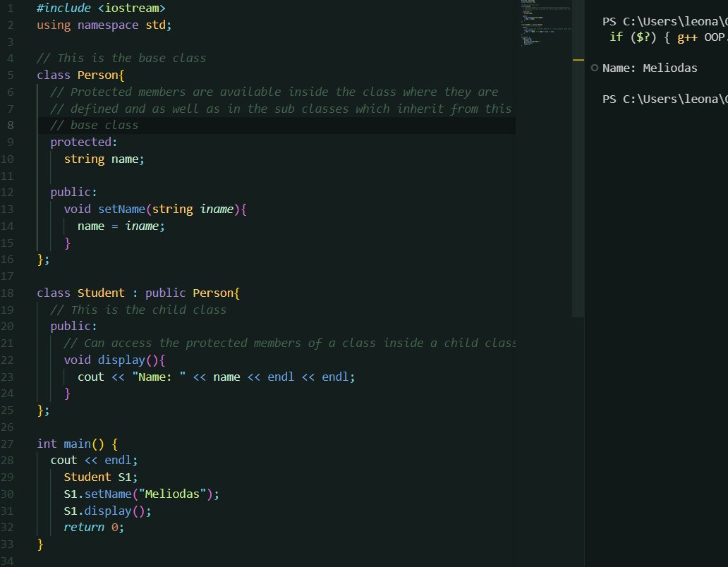The image size is (728, 567).
Task: Click the 'class Person{' declaration
Action: pyautogui.click(x=80, y=75)
